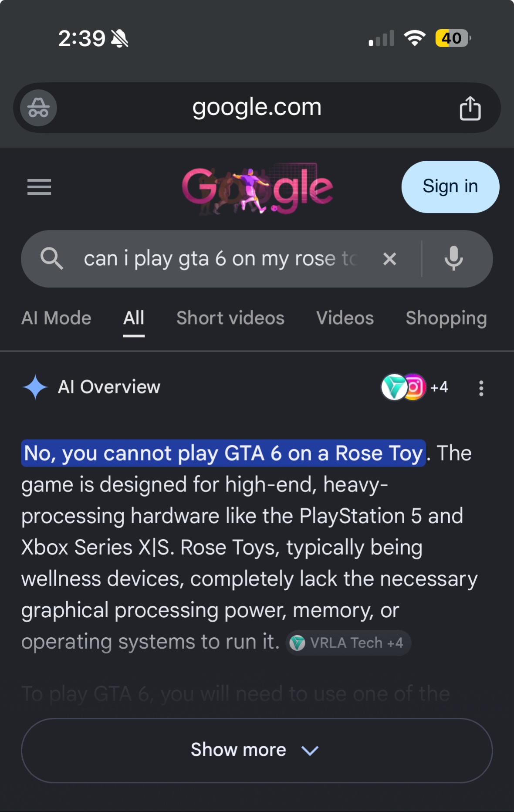Image resolution: width=514 pixels, height=812 pixels.
Task: Open the source icons +4 group
Action: pyautogui.click(x=415, y=387)
